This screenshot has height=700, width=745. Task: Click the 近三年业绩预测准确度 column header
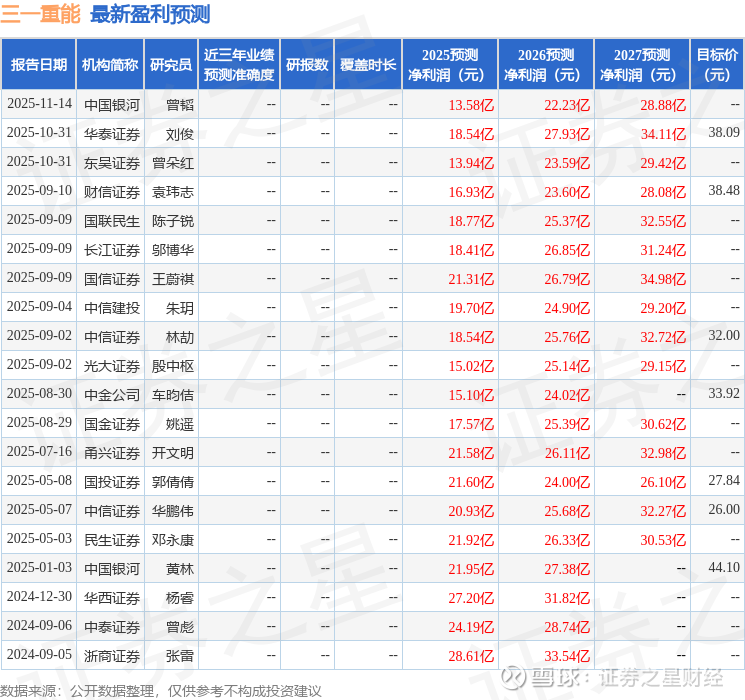(239, 64)
